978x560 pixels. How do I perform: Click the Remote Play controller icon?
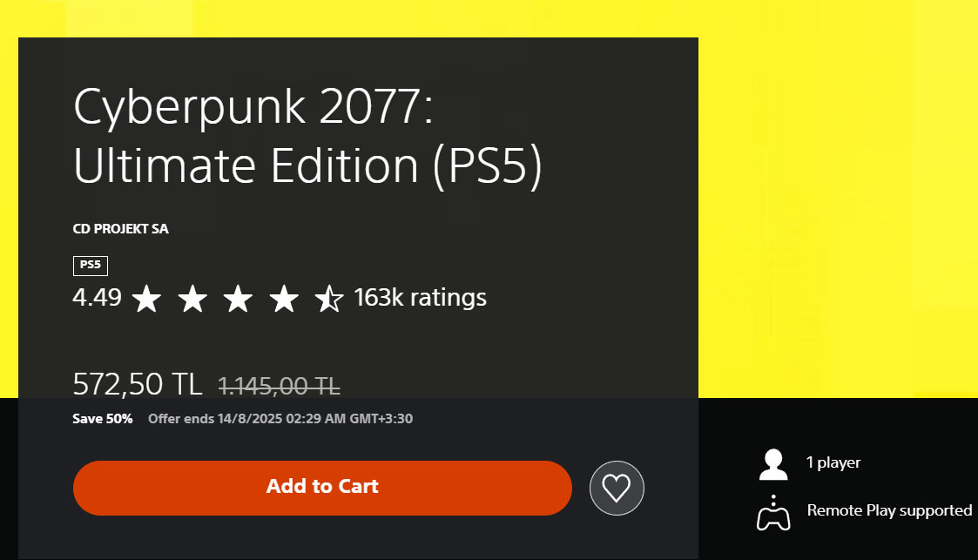[773, 513]
